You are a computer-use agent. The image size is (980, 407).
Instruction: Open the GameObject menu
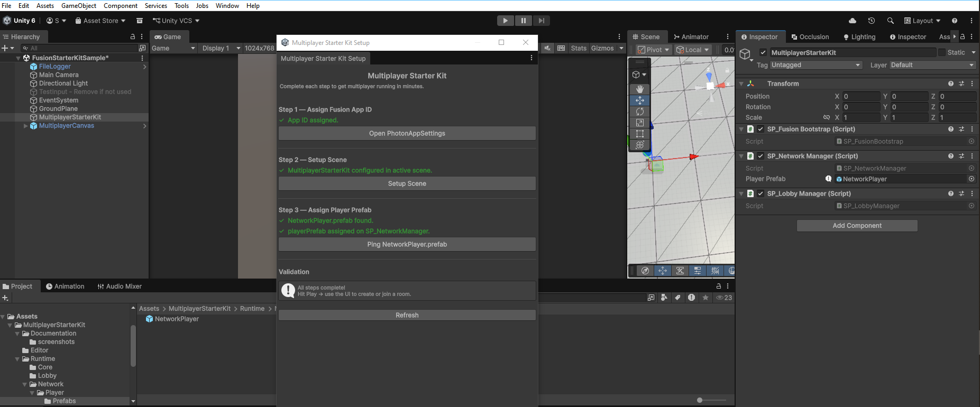(x=79, y=6)
